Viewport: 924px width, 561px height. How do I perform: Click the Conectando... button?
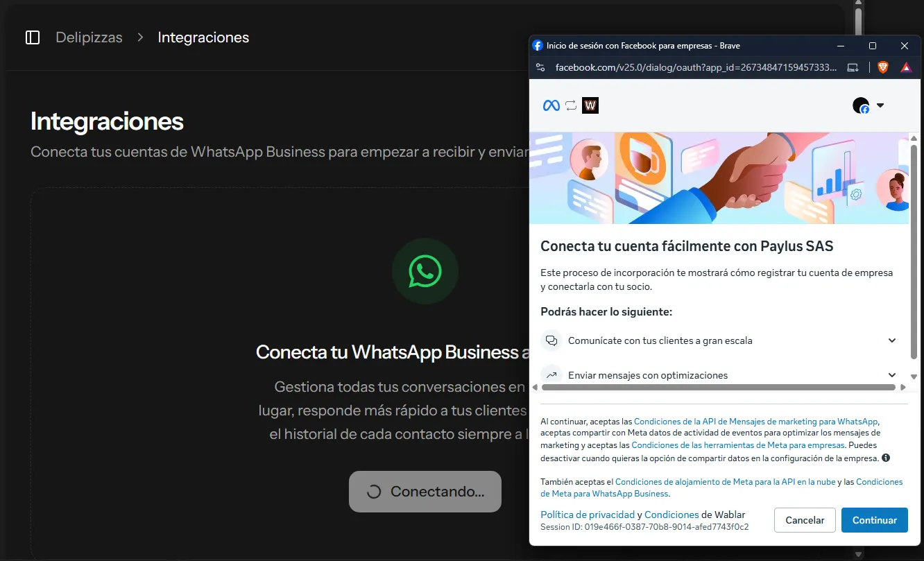[x=425, y=492]
